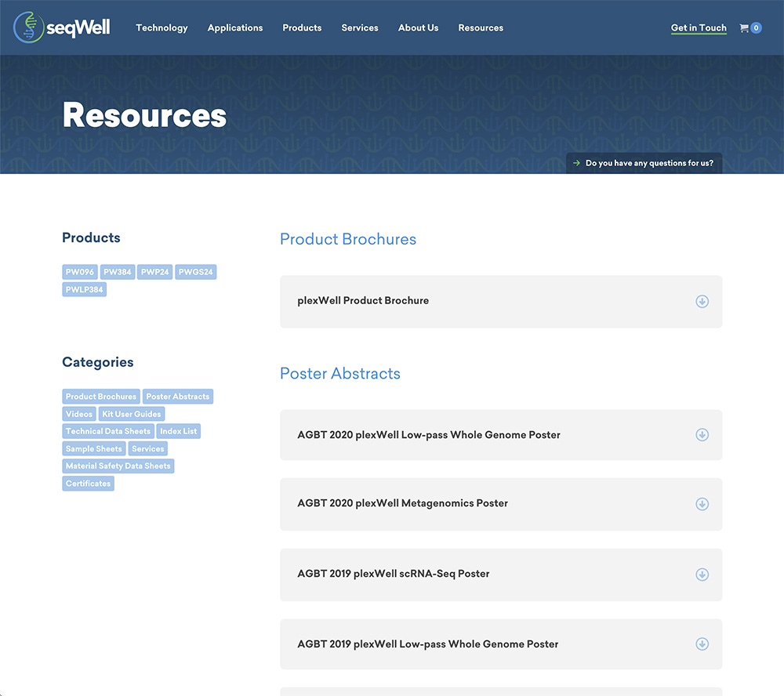The image size is (784, 696).
Task: Click the Get in Touch link
Action: point(698,28)
